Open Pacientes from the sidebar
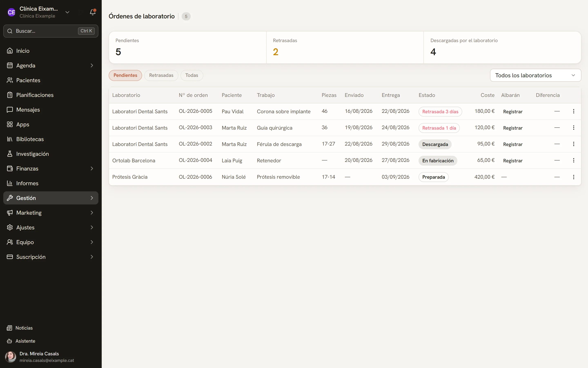The image size is (588, 368). pyautogui.click(x=51, y=80)
